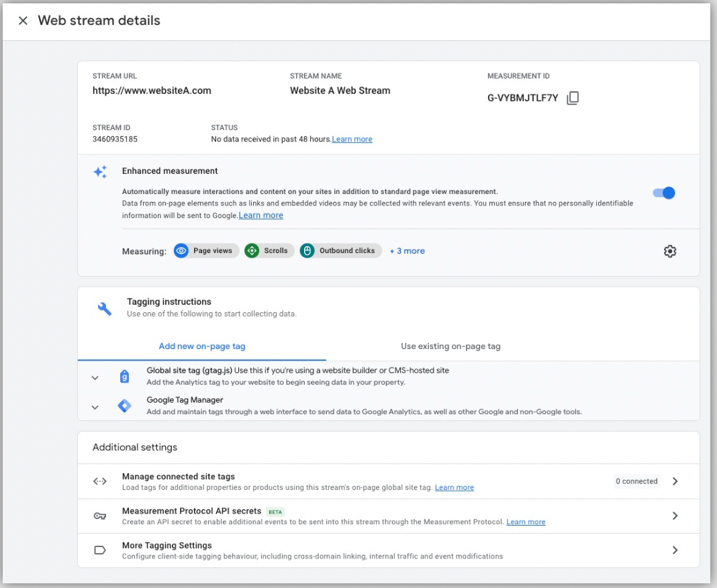Click the Enhanced measurement sparkle icon

tap(100, 173)
